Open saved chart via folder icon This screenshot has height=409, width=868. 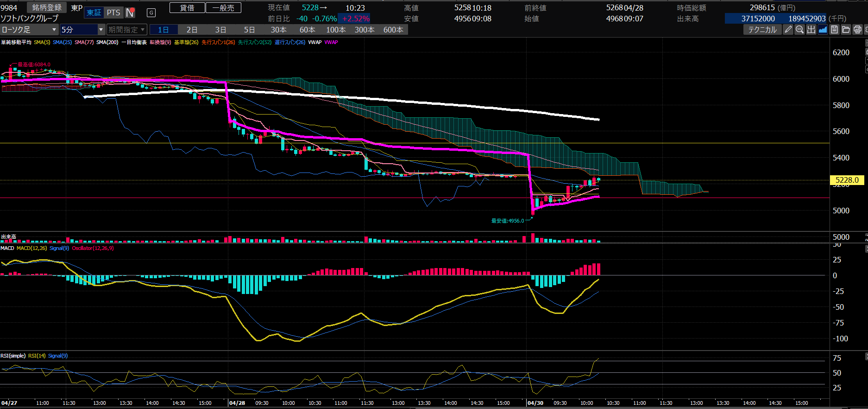846,30
